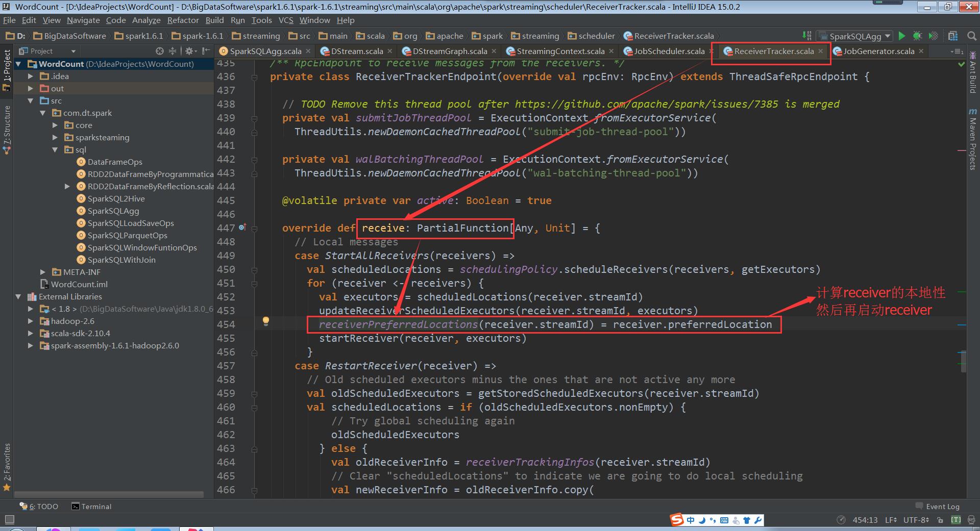
Task: Start debugging with the green bug icon
Action: 917,36
